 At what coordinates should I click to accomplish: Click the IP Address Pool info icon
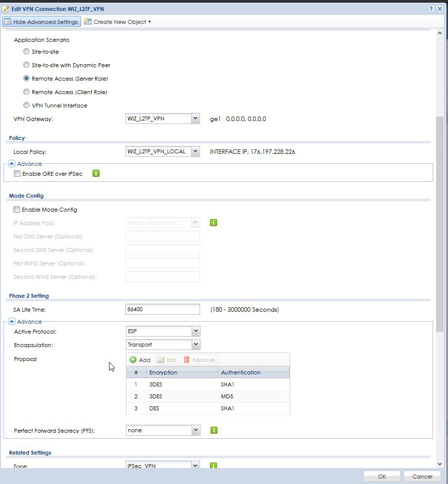click(x=214, y=223)
